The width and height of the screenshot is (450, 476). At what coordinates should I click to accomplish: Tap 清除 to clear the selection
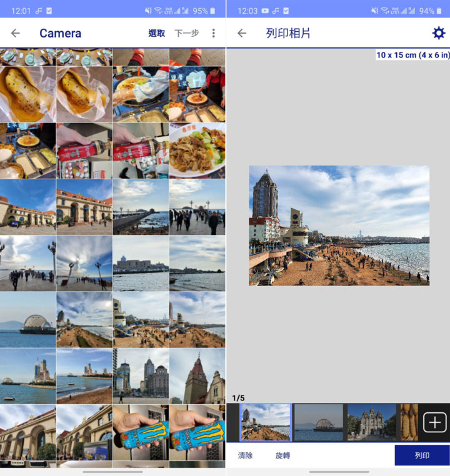[x=246, y=455]
